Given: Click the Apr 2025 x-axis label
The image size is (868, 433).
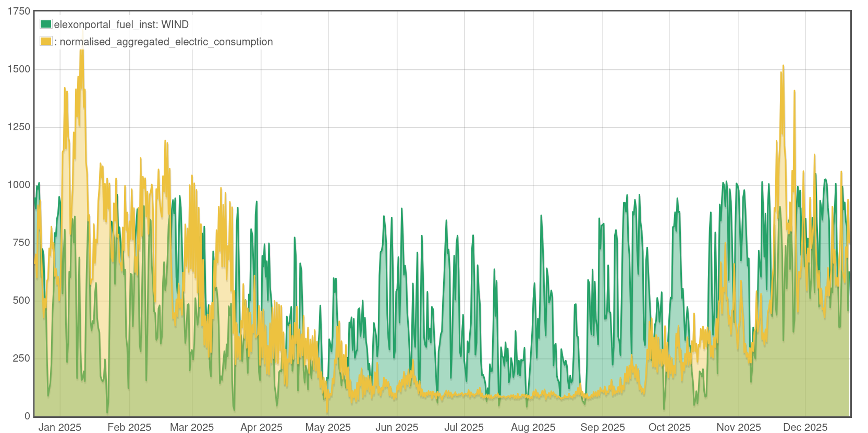Looking at the screenshot, I should 261,427.
